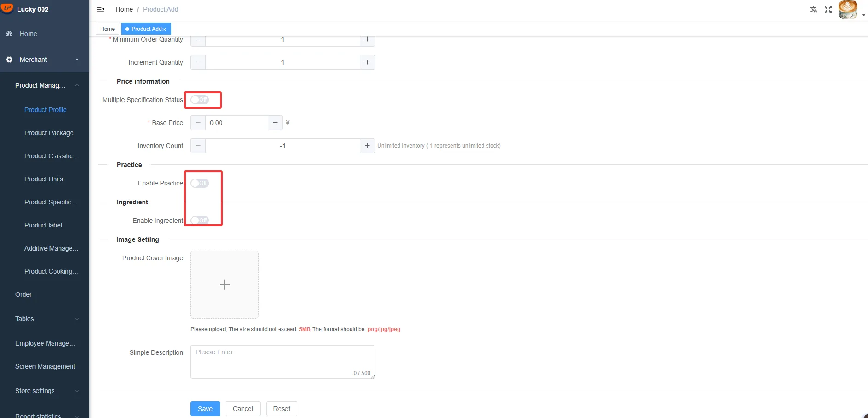The height and width of the screenshot is (418, 868).
Task: Click the Simple Description text area
Action: (283, 362)
